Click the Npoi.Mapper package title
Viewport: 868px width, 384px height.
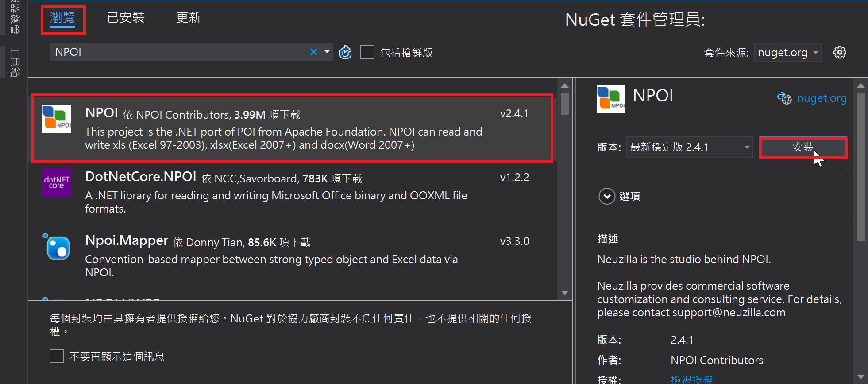pos(127,240)
